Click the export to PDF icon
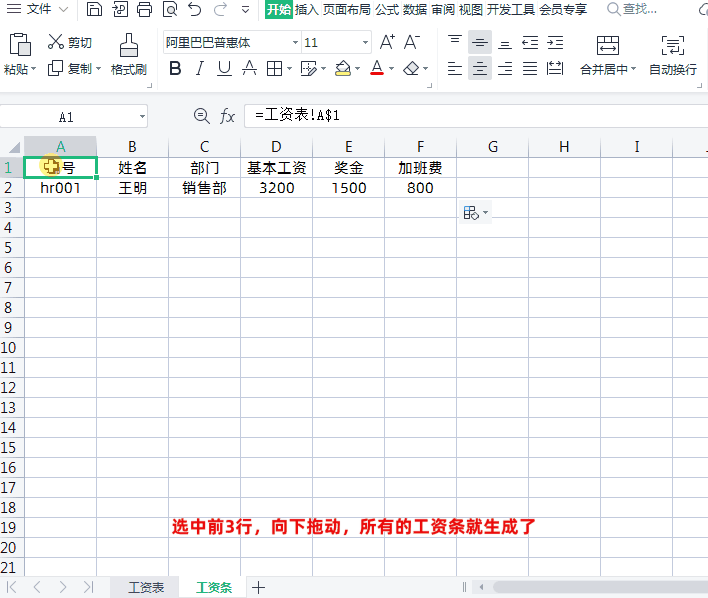The width and height of the screenshot is (708, 598). coord(120,9)
